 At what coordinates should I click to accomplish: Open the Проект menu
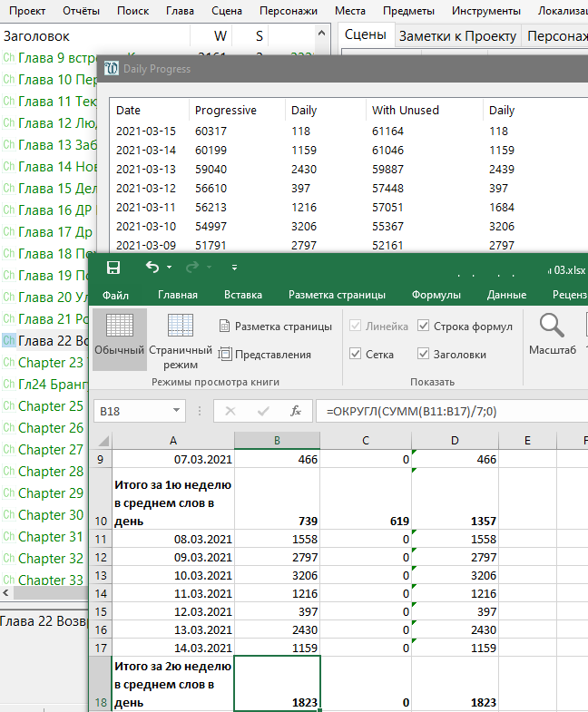click(x=27, y=11)
